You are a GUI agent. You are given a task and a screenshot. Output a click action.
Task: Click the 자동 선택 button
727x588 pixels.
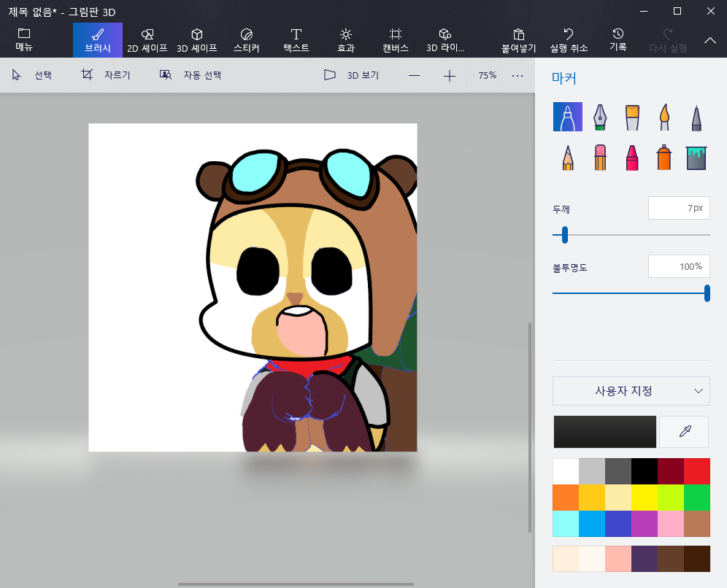[x=191, y=75]
